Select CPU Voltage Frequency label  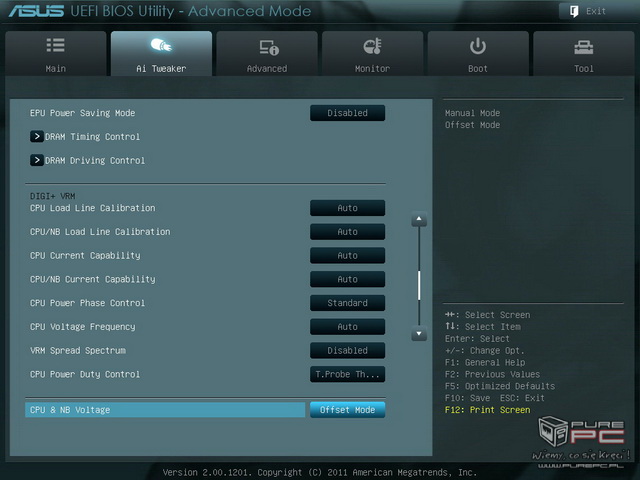[x=82, y=327]
